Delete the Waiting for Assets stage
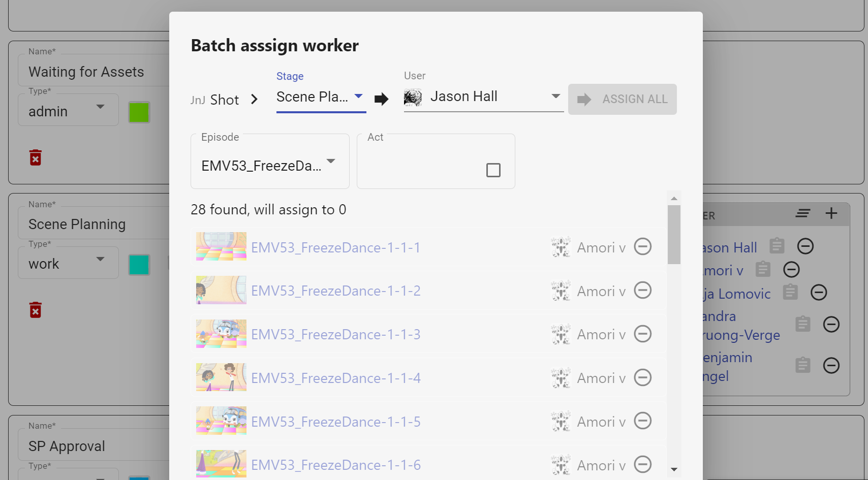 tap(36, 157)
